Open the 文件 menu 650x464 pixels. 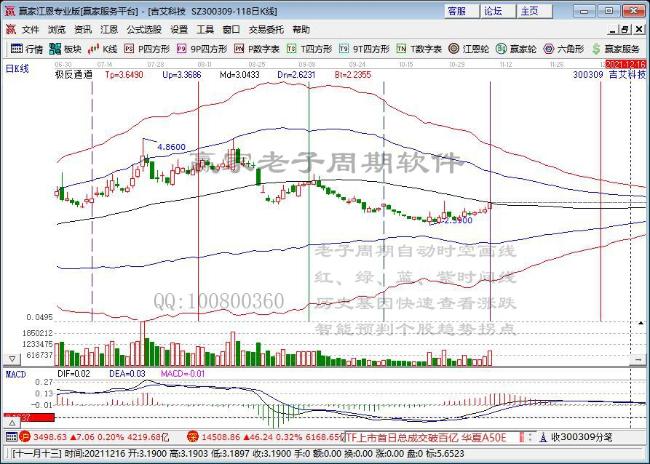click(31, 30)
